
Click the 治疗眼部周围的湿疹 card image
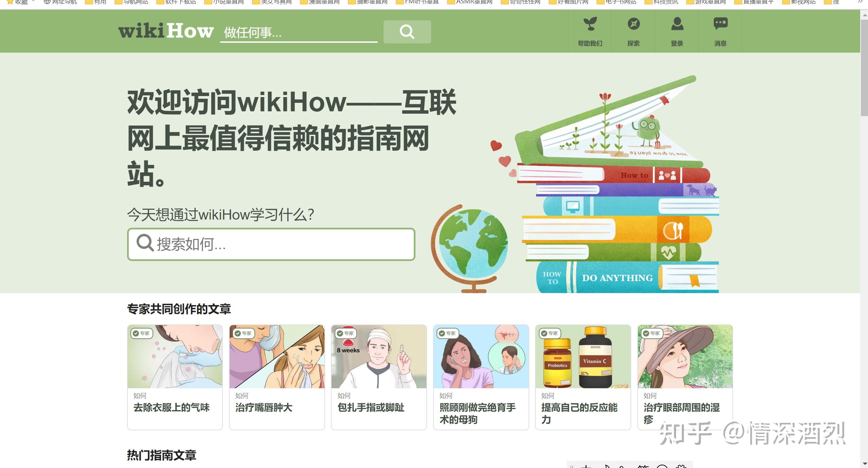[685, 356]
